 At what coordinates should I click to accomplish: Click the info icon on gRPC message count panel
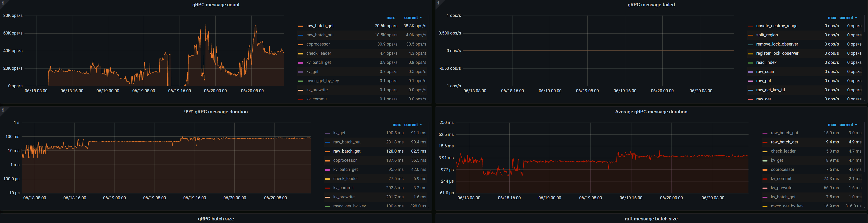pos(3,3)
